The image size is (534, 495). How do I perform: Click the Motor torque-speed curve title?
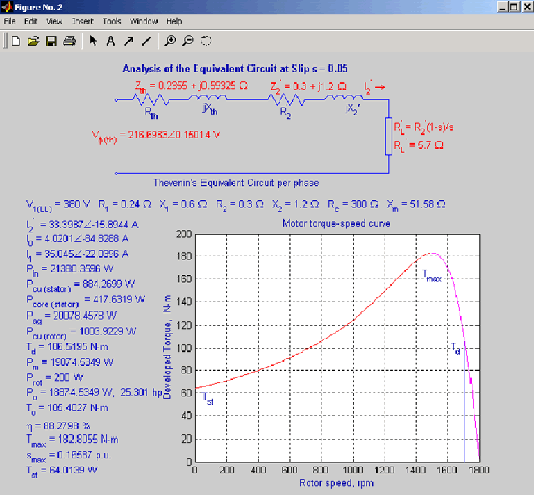[336, 224]
